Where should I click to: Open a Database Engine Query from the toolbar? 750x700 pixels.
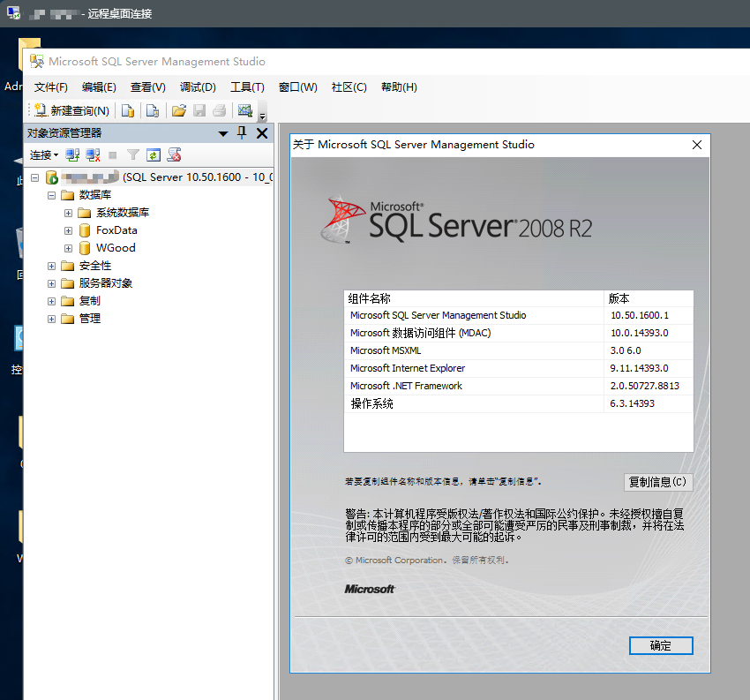[128, 111]
